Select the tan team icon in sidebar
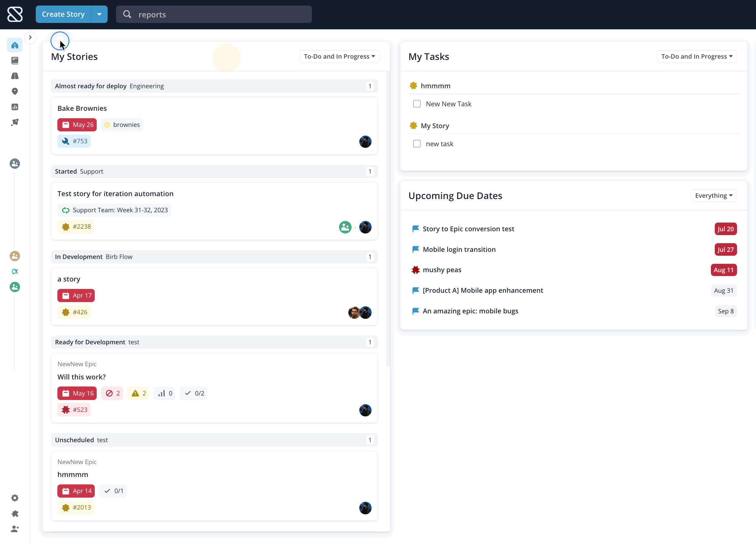 (x=15, y=256)
